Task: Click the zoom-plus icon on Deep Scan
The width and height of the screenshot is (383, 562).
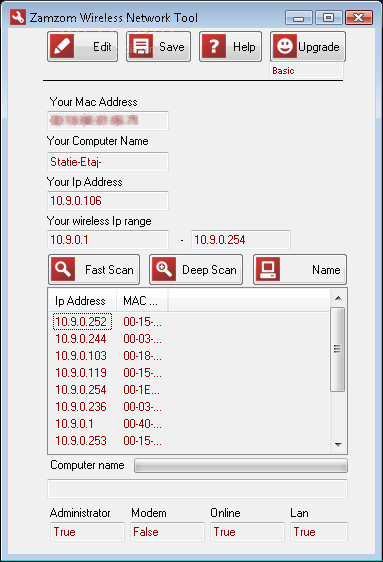Action: [164, 269]
